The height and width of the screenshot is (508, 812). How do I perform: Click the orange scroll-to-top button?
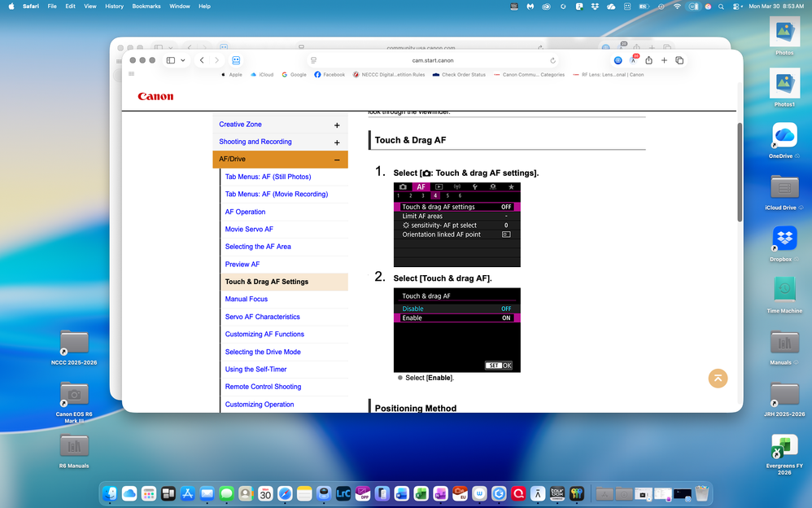point(718,379)
